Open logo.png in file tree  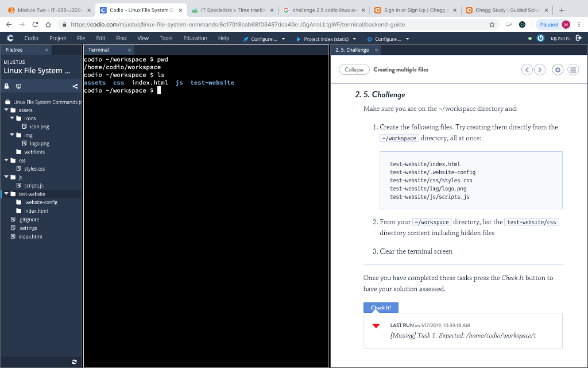pos(40,143)
